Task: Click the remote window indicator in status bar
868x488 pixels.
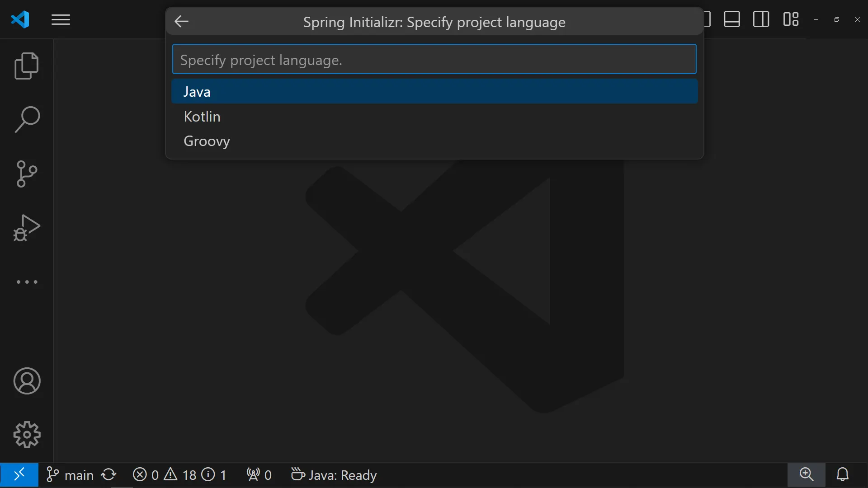Action: 19,475
